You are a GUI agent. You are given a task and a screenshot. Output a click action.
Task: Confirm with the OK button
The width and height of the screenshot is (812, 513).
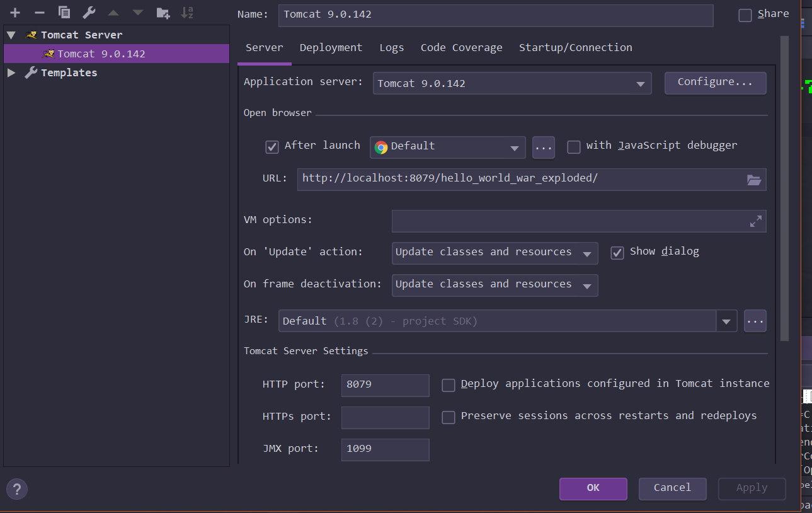[x=593, y=488]
